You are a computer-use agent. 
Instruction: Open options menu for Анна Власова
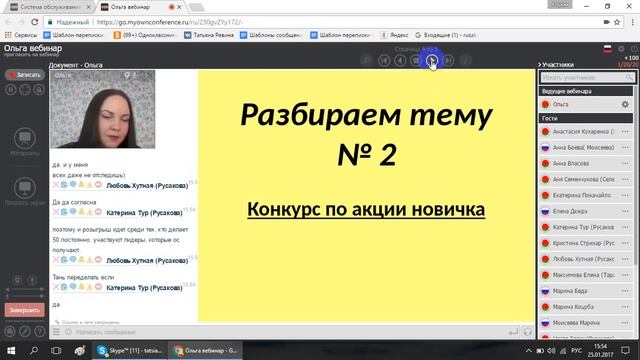(625, 163)
